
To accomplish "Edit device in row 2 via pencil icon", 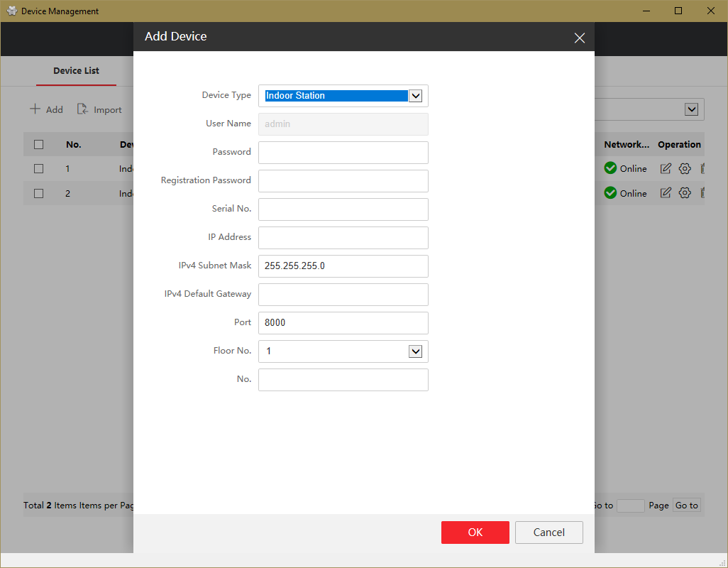I will (666, 192).
